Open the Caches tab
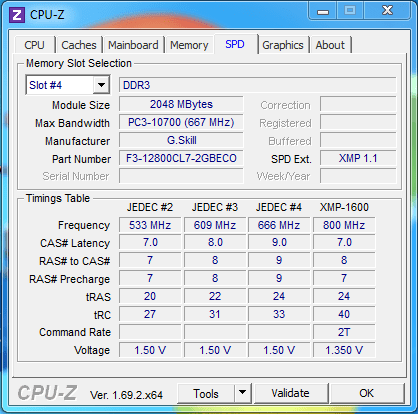Image resolution: width=418 pixels, height=414 pixels. [79, 45]
